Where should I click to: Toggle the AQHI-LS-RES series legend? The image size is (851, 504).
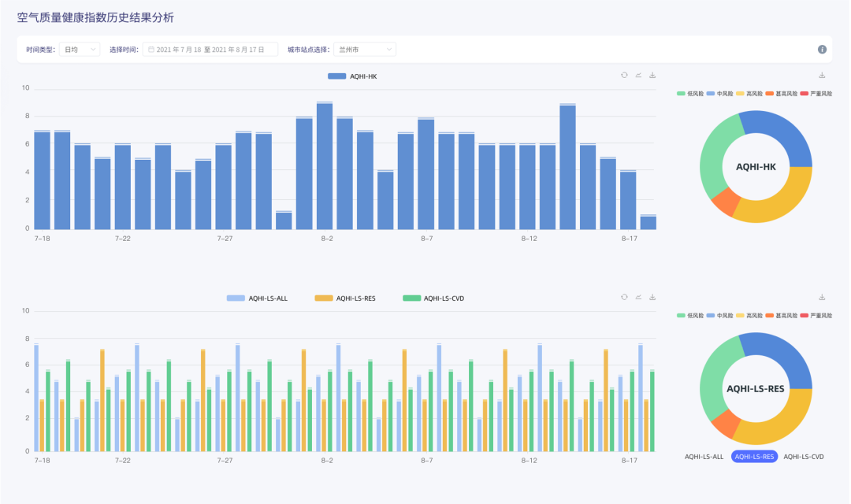345,298
